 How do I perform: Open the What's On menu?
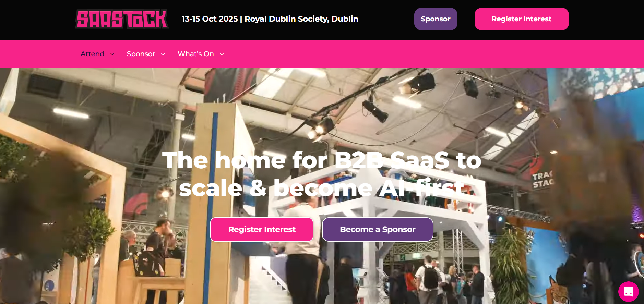click(x=195, y=54)
